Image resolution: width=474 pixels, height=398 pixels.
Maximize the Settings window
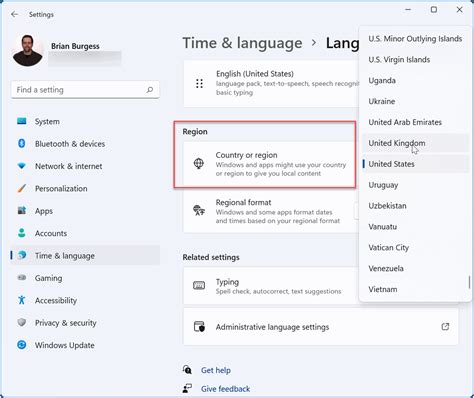(x=434, y=10)
